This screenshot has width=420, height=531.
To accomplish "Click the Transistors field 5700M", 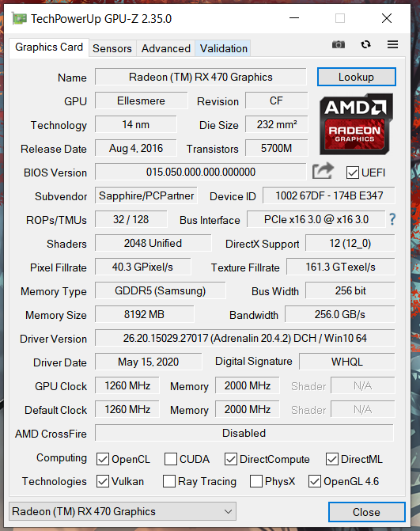I will pos(277,148).
